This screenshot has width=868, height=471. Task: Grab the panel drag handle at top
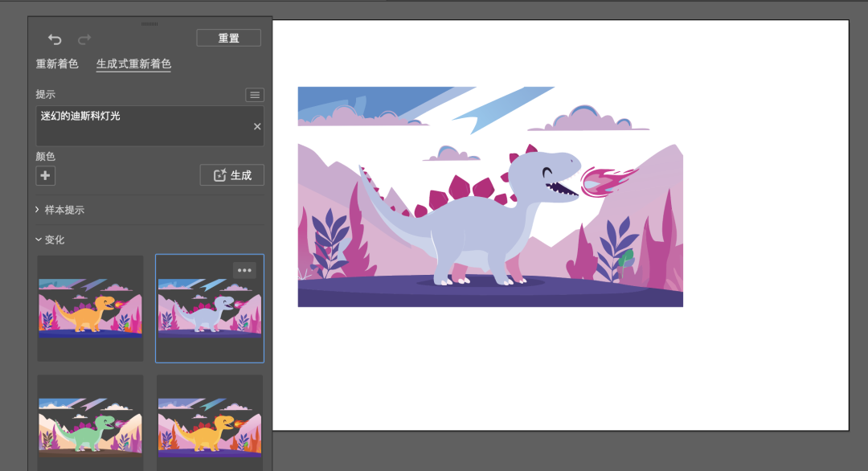[x=149, y=24]
